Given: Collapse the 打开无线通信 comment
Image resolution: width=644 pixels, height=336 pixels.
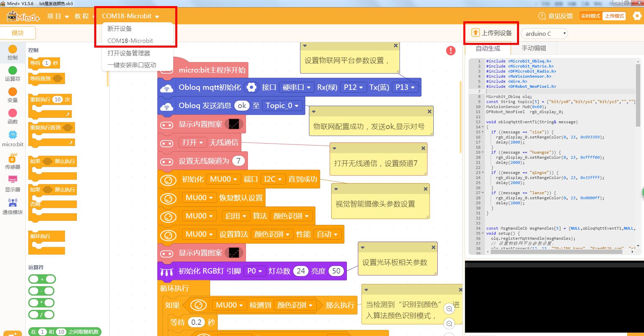Looking at the screenshot, I should point(334,148).
